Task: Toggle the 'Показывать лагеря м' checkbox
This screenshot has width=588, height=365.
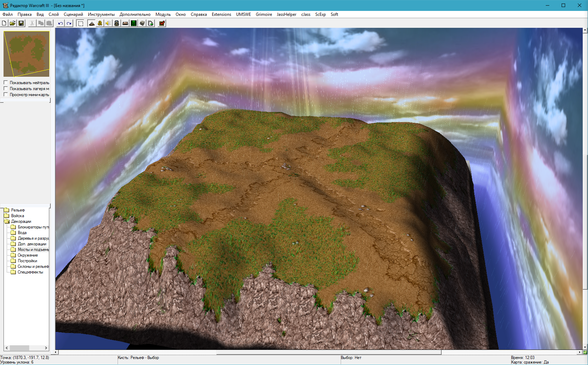Action: (6, 89)
